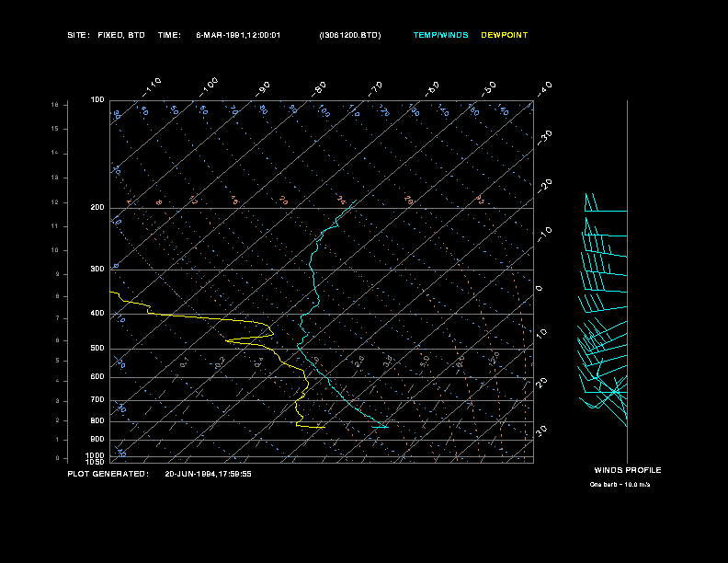Click the 500 pressure level label
Viewport: 728px width, 563px height.
97,348
